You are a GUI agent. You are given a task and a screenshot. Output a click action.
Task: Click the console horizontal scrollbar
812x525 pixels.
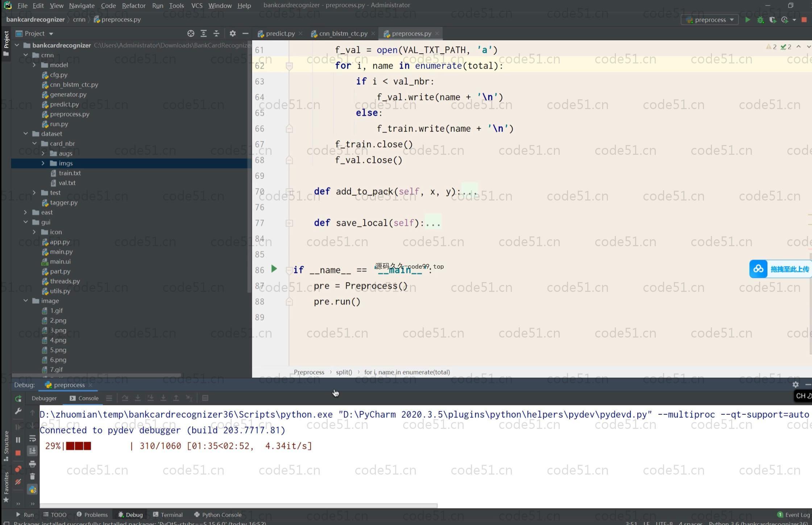click(x=238, y=505)
